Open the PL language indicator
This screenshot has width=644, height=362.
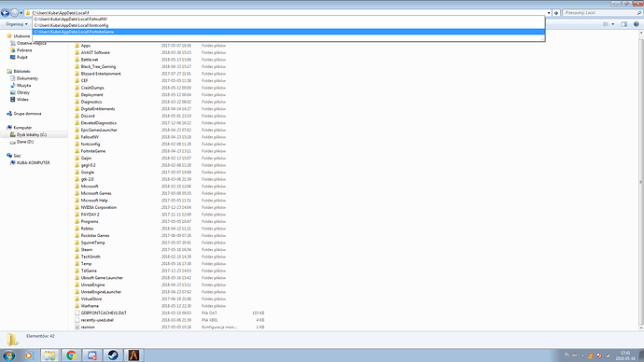coord(567,355)
